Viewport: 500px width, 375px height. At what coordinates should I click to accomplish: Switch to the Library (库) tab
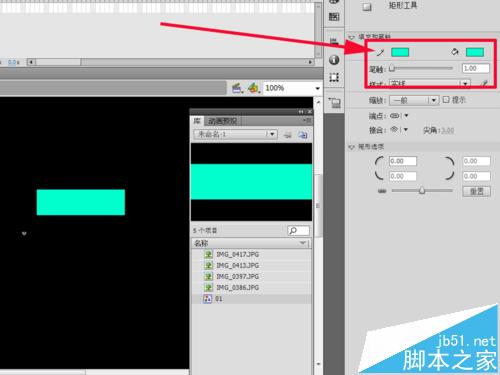coord(197,121)
